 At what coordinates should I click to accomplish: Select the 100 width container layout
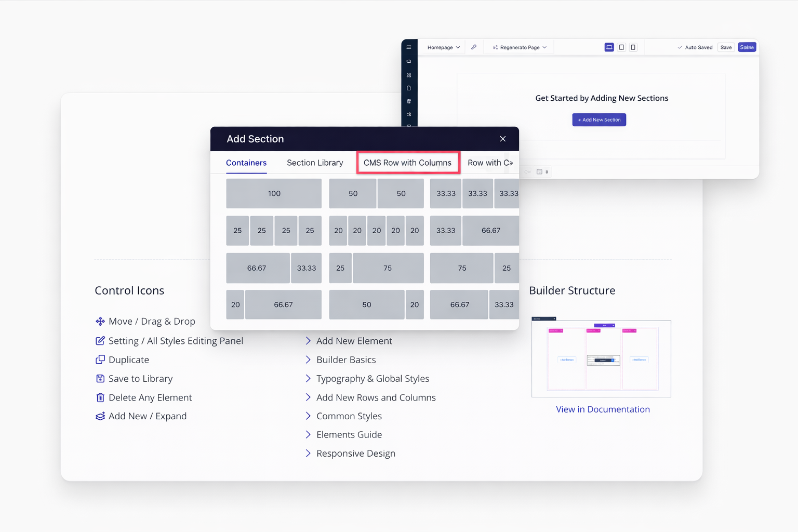pos(274,193)
